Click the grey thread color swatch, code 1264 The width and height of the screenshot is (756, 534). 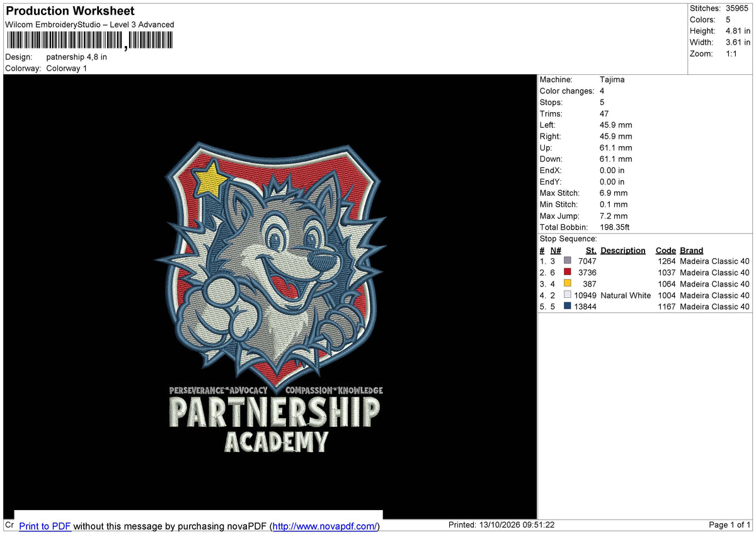(x=568, y=261)
